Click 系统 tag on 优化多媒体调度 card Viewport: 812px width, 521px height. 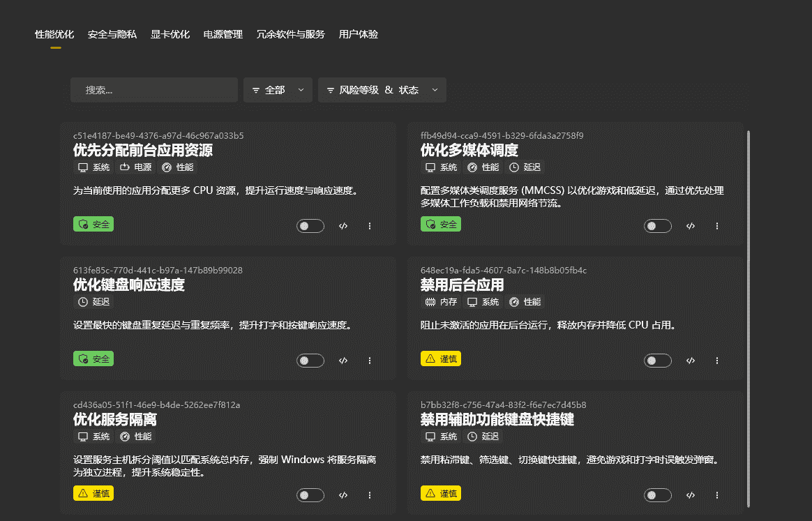pos(441,167)
